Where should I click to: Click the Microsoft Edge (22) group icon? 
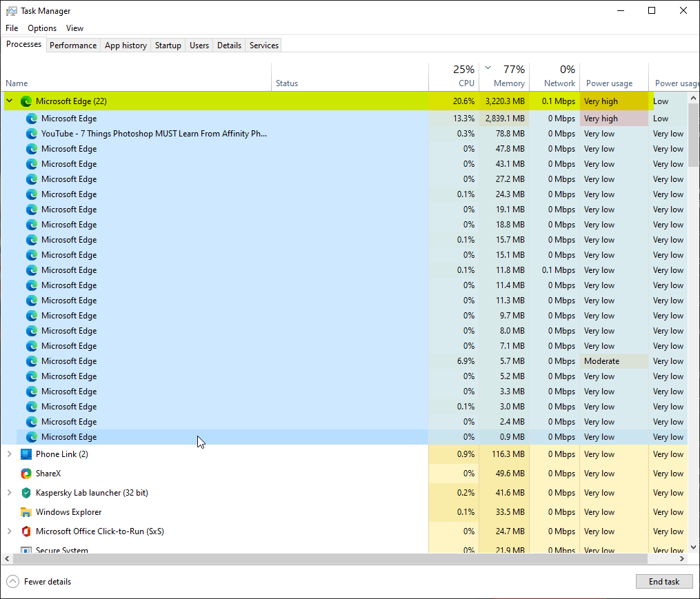[26, 101]
